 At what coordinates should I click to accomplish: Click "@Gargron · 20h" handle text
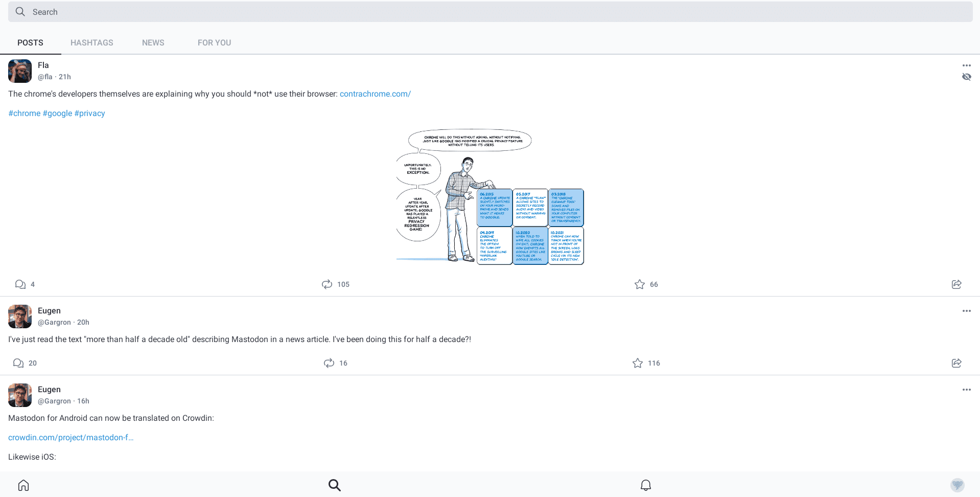click(63, 323)
